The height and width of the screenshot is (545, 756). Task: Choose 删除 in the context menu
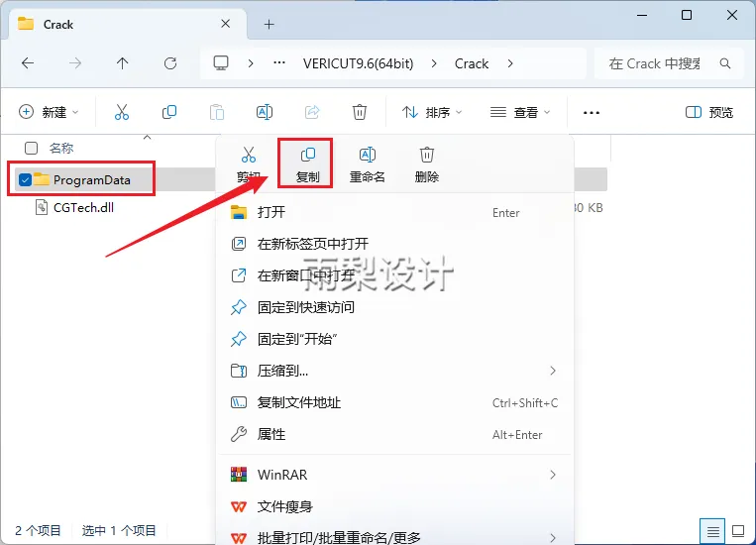pyautogui.click(x=427, y=164)
